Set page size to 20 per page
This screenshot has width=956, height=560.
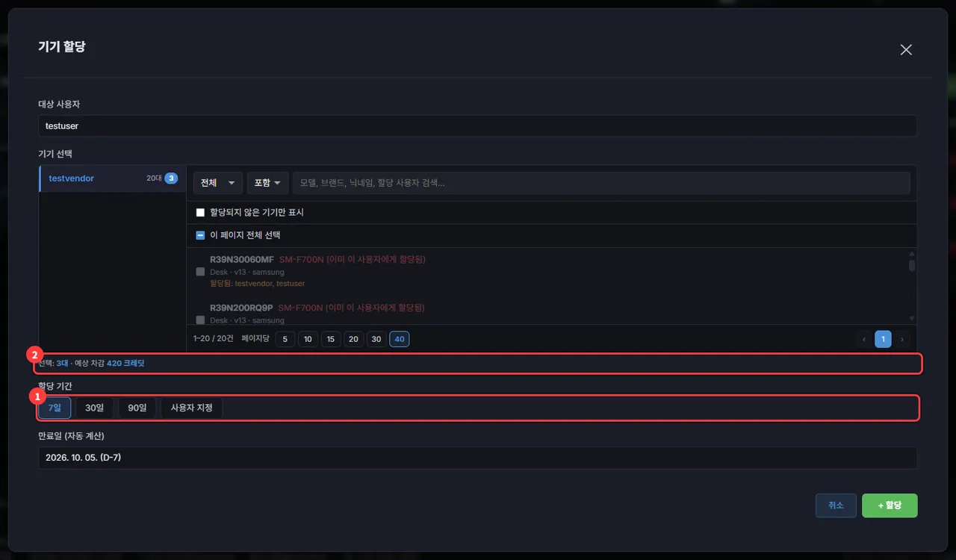pos(353,340)
